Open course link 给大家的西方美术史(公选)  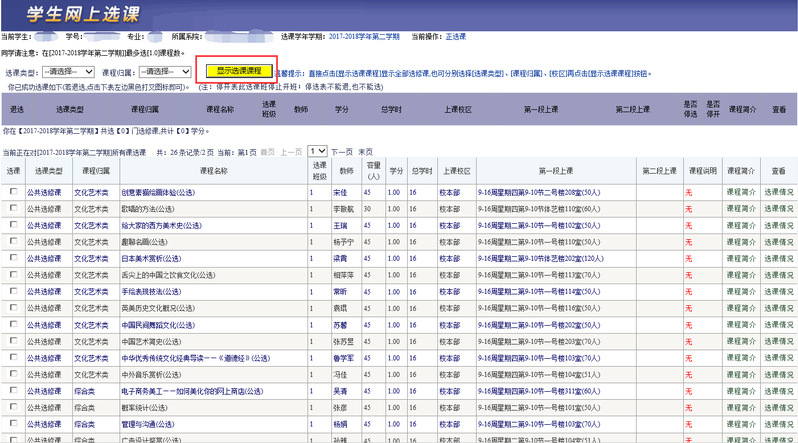(x=160, y=225)
